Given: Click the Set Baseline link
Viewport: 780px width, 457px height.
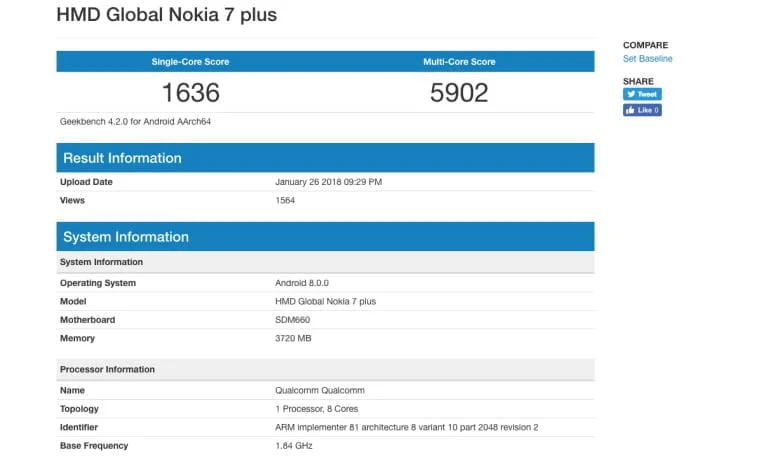Looking at the screenshot, I should (647, 59).
